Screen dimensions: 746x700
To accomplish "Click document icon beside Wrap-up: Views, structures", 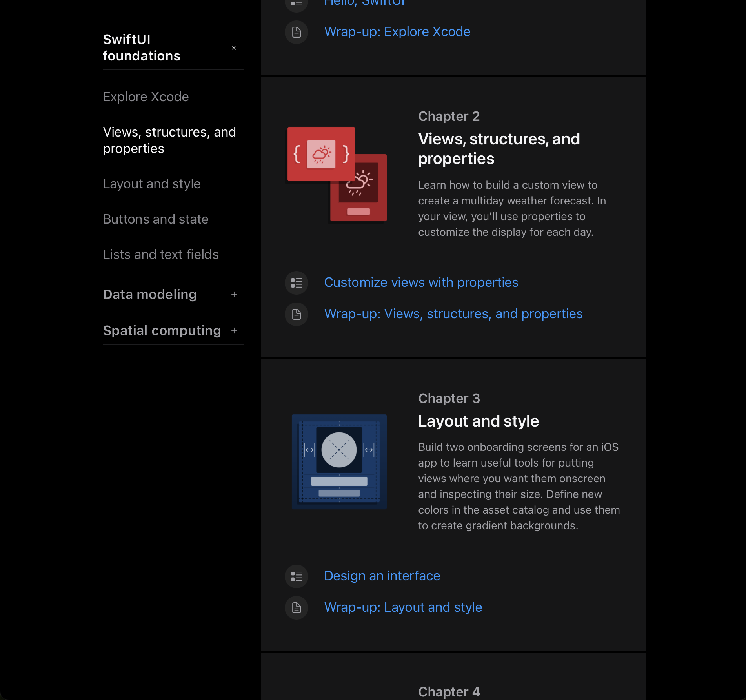I will click(297, 314).
